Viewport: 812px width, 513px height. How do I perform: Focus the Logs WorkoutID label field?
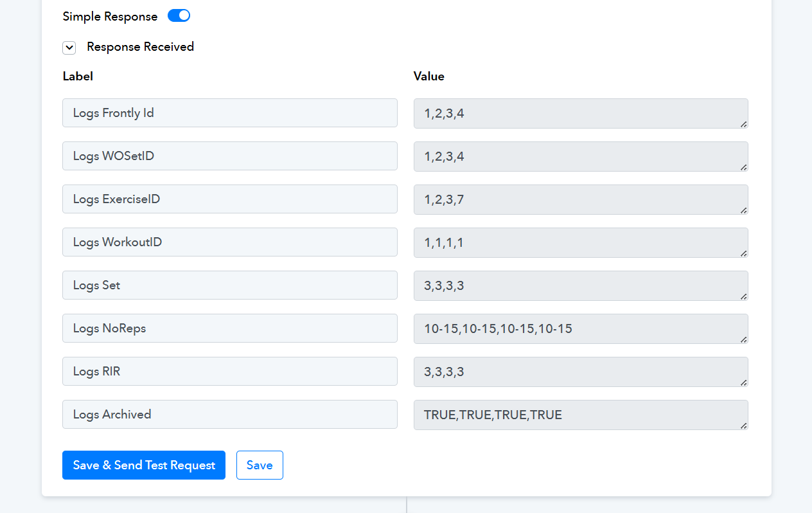[x=229, y=242]
